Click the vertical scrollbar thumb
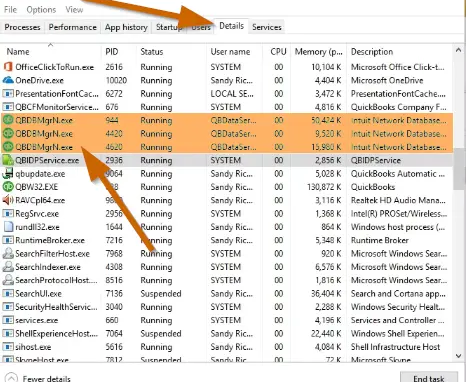This screenshot has width=466, height=382. click(459, 169)
